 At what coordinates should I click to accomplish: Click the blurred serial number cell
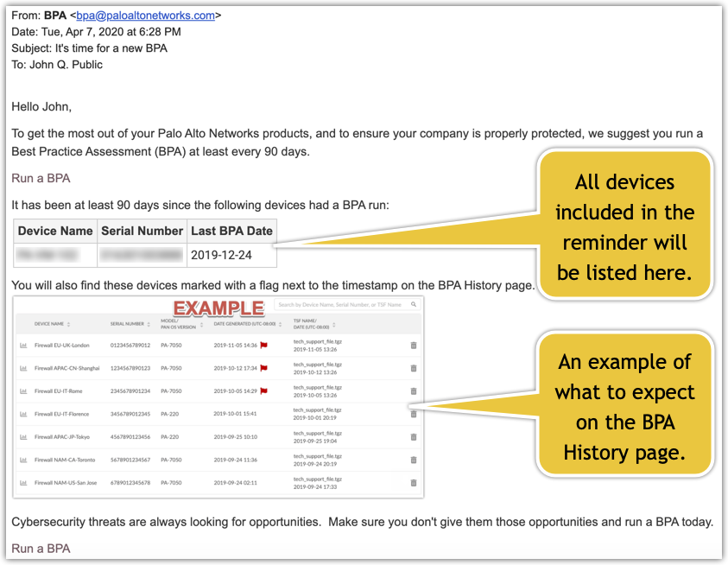point(141,255)
